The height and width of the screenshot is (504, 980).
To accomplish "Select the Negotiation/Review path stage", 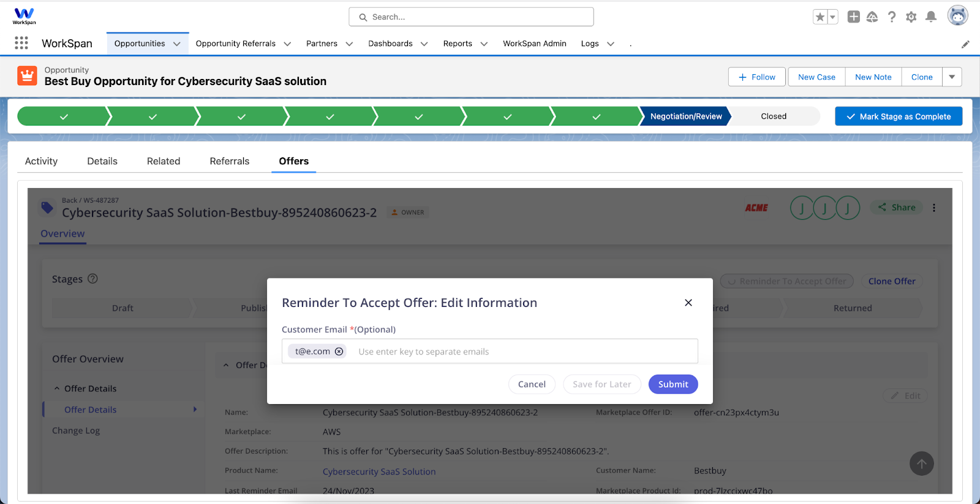I will [x=686, y=116].
